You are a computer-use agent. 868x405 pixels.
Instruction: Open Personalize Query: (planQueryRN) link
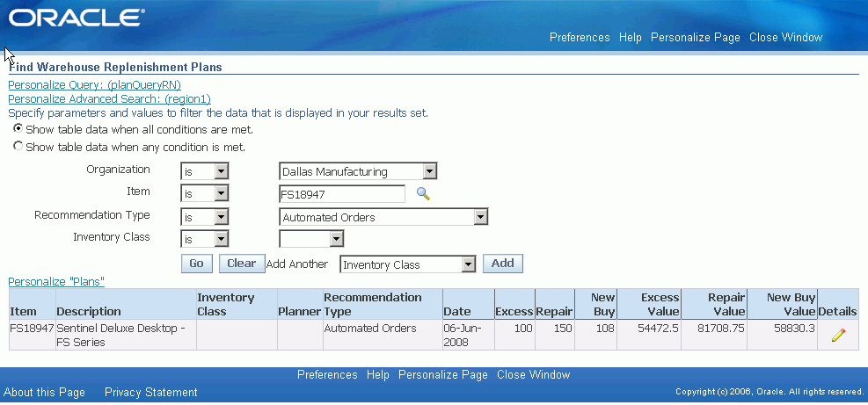point(95,84)
